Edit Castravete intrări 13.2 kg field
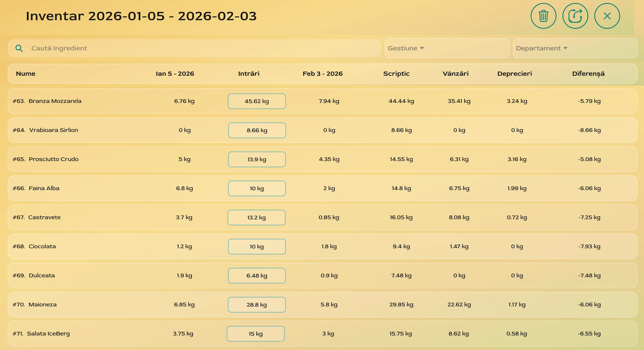Screen dimensions: 644x350 [256, 218]
